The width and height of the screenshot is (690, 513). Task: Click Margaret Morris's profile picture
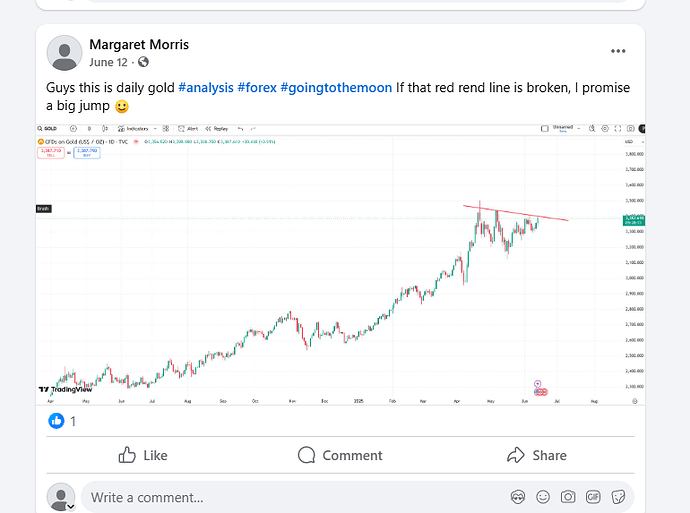click(64, 52)
